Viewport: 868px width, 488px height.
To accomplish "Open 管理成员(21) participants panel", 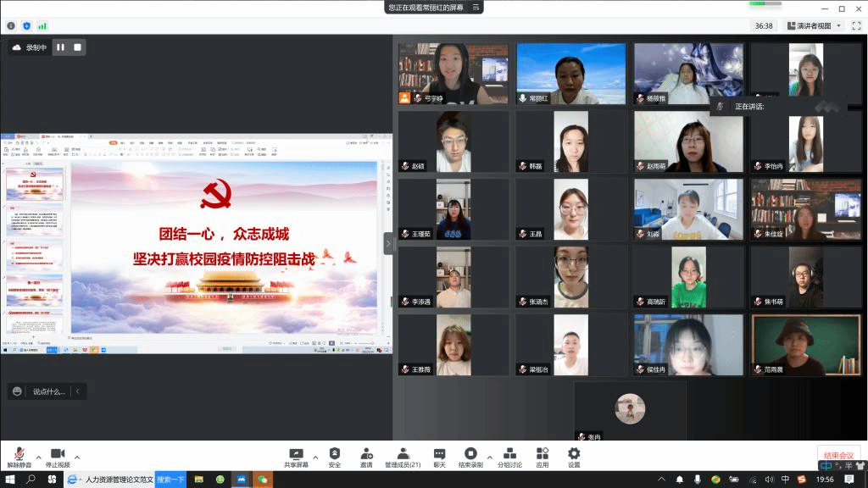I will click(x=403, y=454).
